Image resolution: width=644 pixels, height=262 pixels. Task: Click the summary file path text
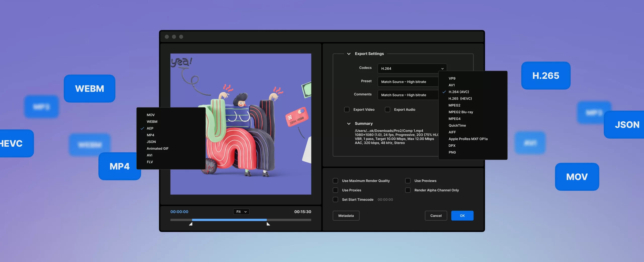tap(389, 131)
